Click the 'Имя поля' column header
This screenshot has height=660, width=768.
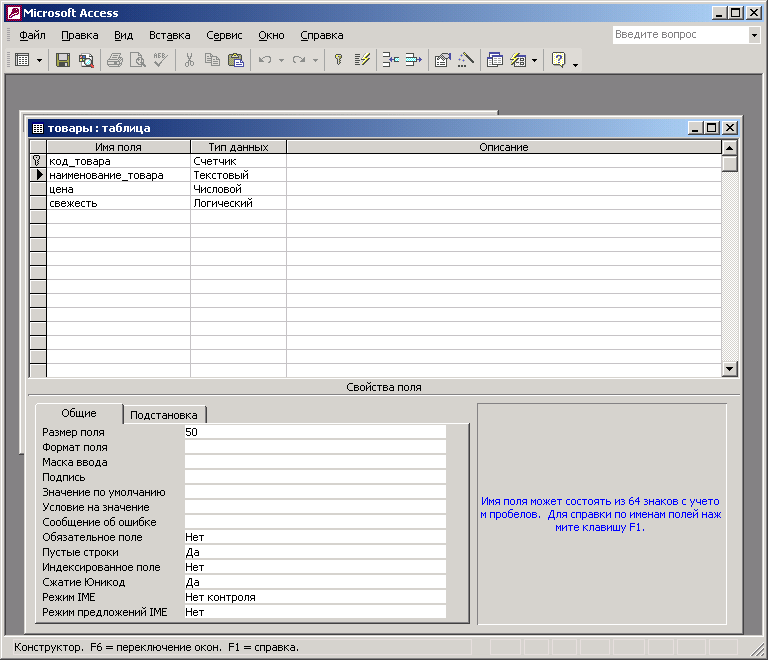click(x=119, y=147)
